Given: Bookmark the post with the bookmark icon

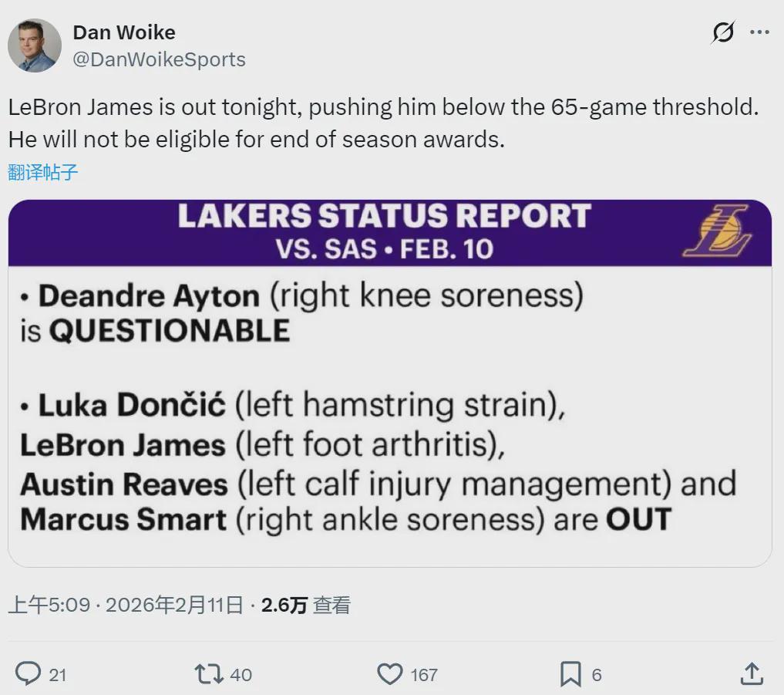Looking at the screenshot, I should (570, 674).
